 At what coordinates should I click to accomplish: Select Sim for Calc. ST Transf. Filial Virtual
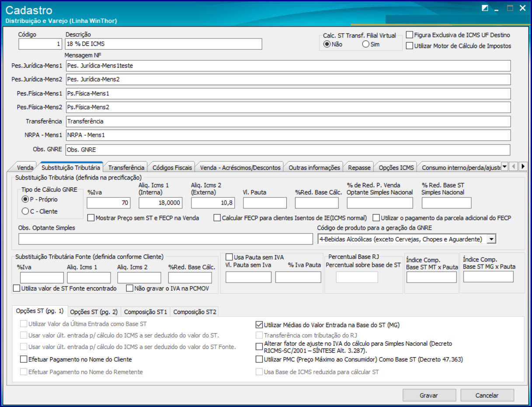(371, 45)
